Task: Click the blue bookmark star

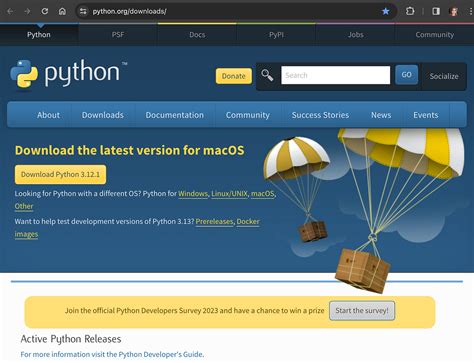Action: click(386, 11)
